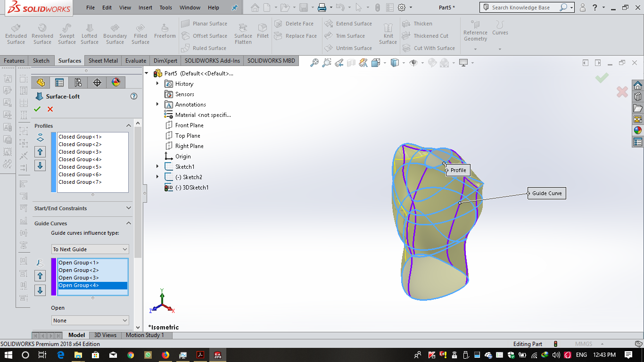Cancel Surface-Loft with red X in panel
Image resolution: width=644 pixels, height=362 pixels.
click(50, 109)
